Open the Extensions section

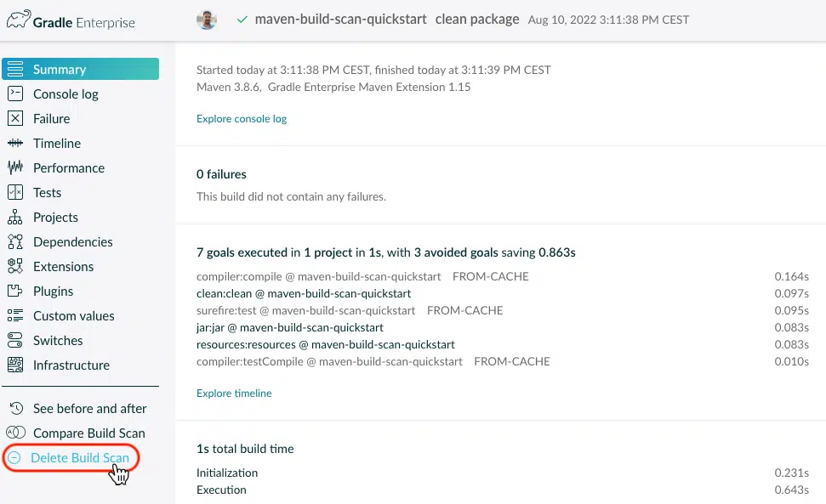(x=63, y=267)
